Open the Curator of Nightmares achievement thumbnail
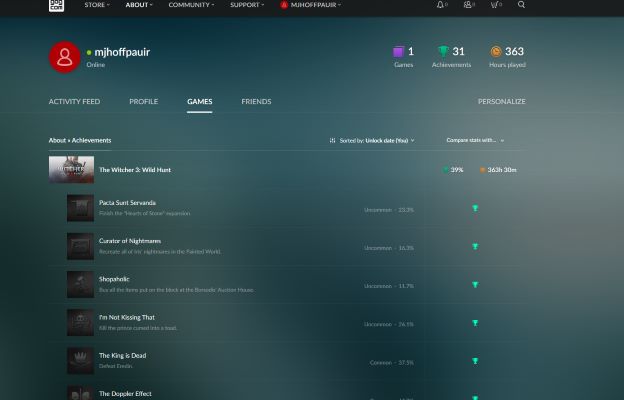This screenshot has width=624, height=400. (80, 246)
